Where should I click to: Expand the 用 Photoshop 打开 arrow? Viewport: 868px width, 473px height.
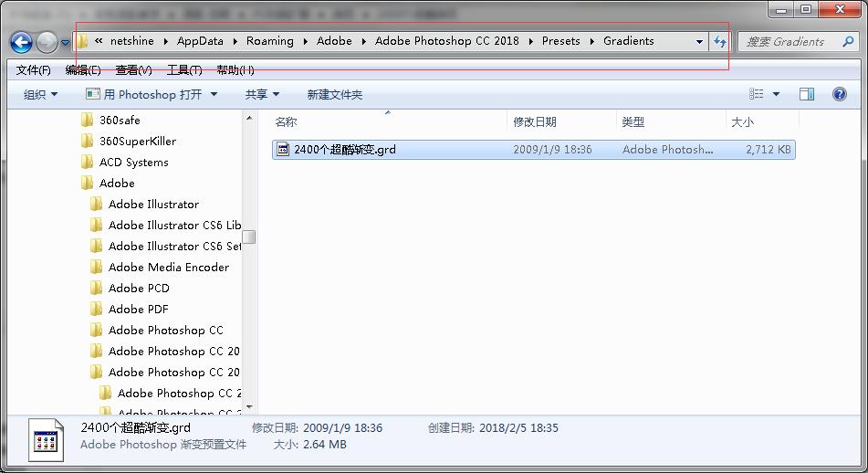click(214, 95)
